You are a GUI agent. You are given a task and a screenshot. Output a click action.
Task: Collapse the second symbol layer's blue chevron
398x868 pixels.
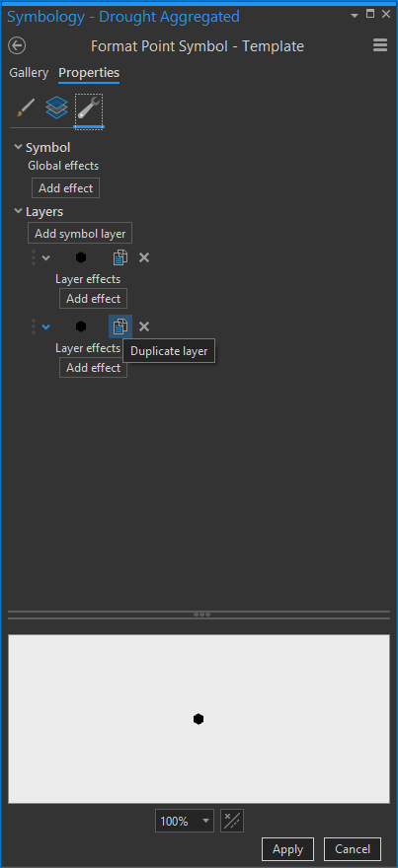(46, 327)
